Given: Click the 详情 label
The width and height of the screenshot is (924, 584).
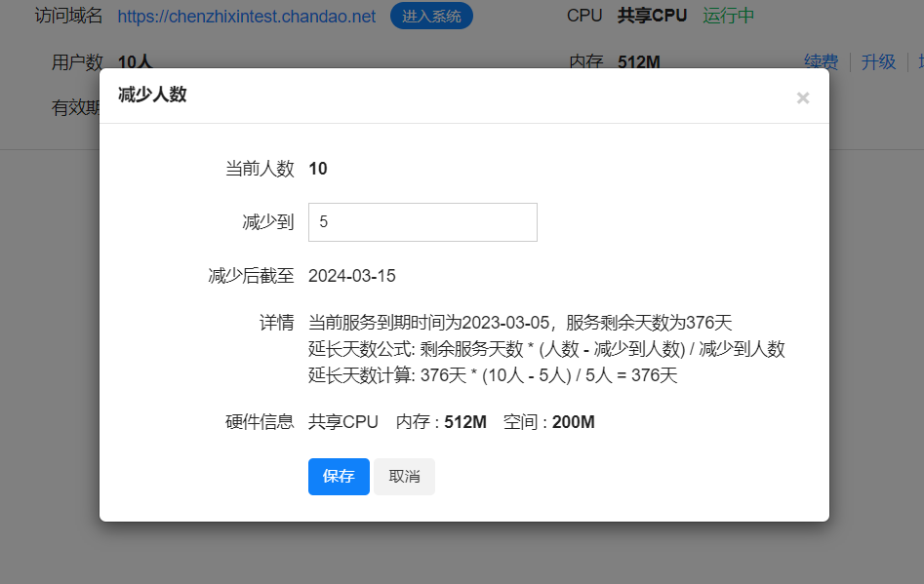Looking at the screenshot, I should 276,323.
